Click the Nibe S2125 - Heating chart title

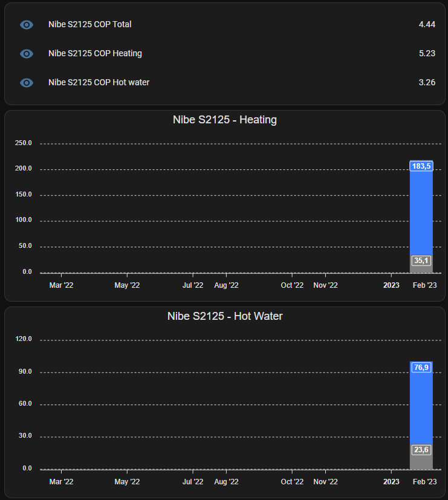pyautogui.click(x=225, y=120)
